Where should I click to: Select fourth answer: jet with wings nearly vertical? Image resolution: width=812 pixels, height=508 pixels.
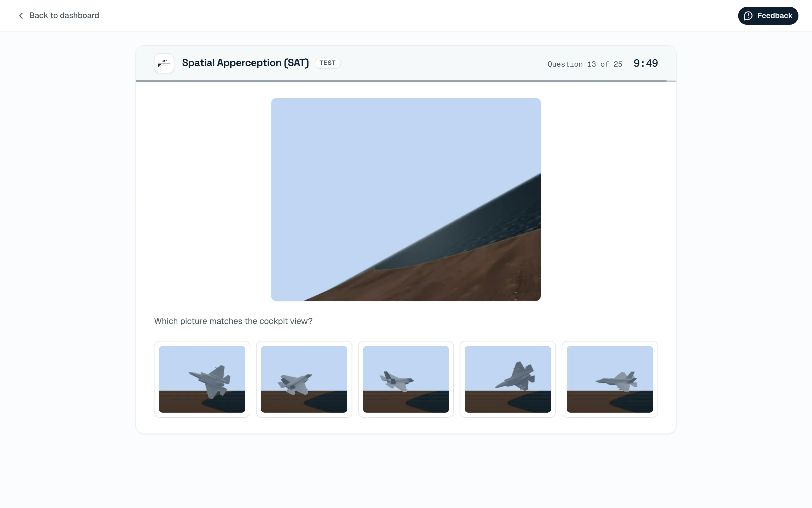click(x=508, y=379)
